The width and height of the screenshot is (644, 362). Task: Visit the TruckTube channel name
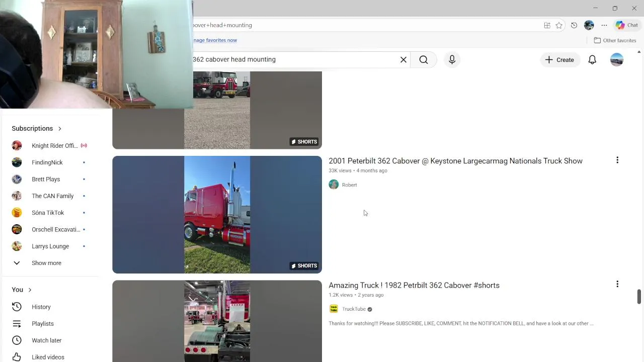(x=354, y=309)
